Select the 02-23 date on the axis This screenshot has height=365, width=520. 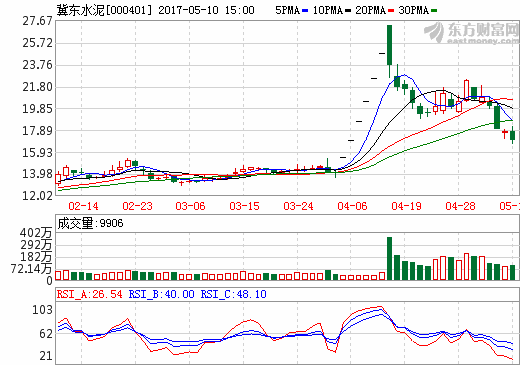coord(137,206)
